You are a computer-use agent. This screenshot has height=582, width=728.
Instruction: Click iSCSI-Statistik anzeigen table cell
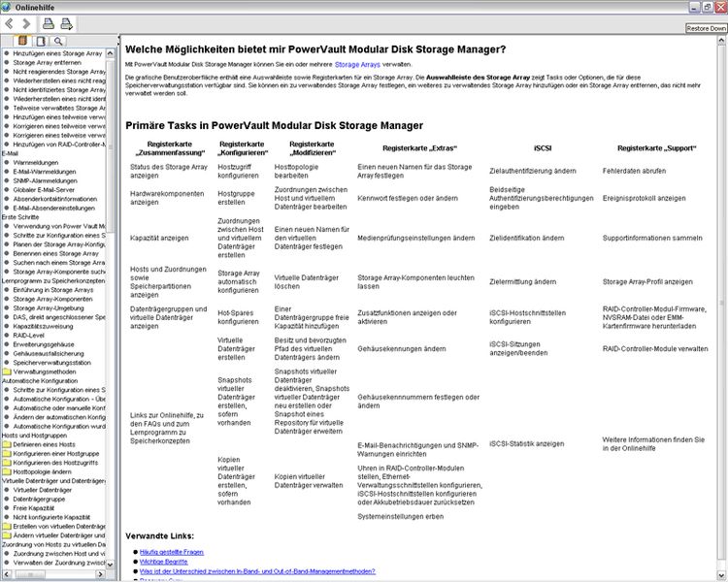point(526,443)
